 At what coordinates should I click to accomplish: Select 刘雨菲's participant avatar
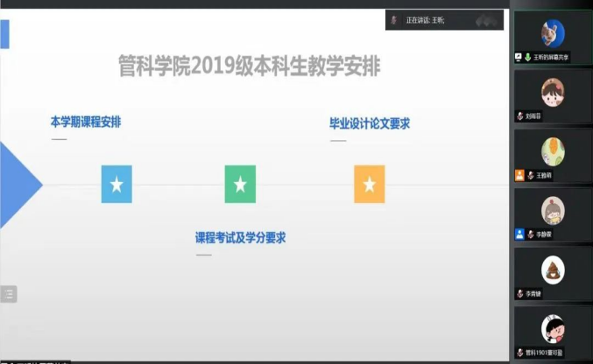(553, 91)
